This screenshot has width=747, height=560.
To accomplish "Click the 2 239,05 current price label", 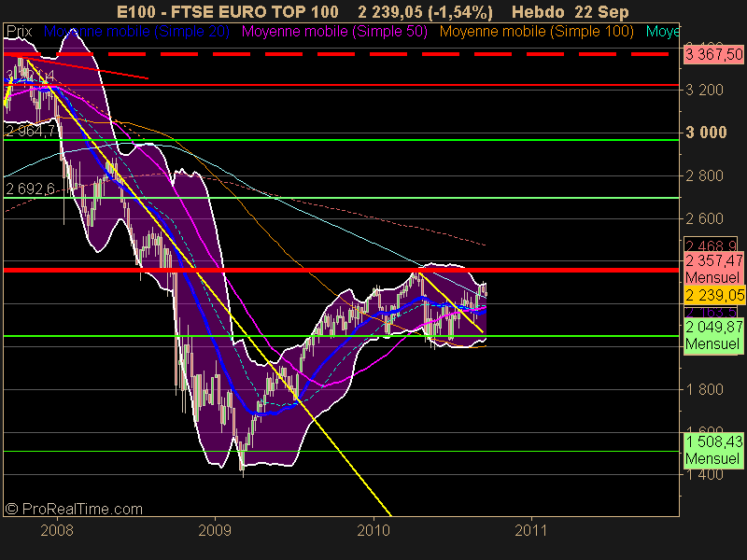I will pyautogui.click(x=713, y=295).
